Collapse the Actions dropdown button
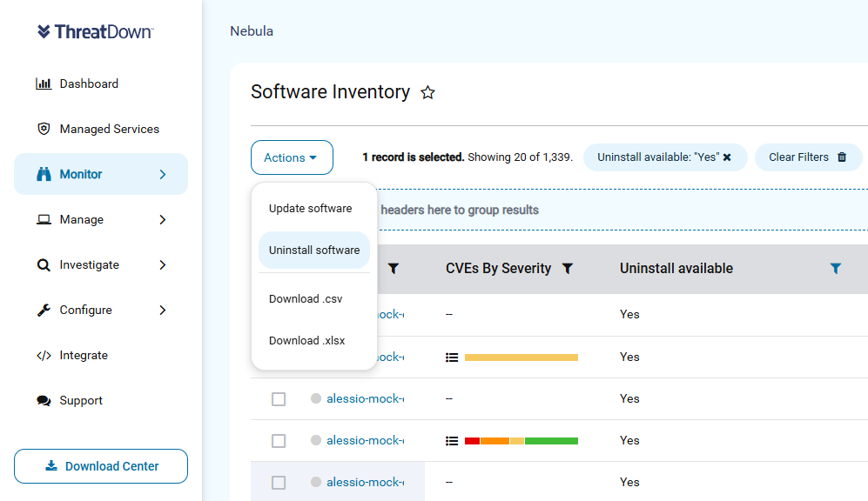 292,157
